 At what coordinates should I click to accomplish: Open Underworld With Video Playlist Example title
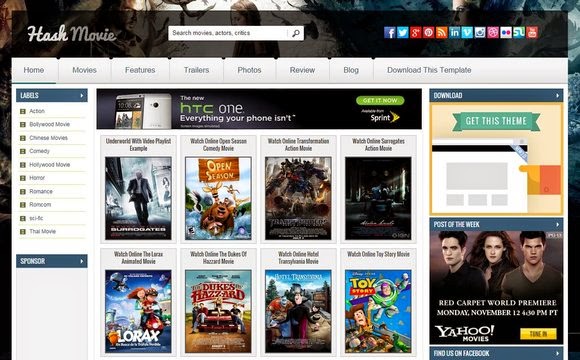138,145
